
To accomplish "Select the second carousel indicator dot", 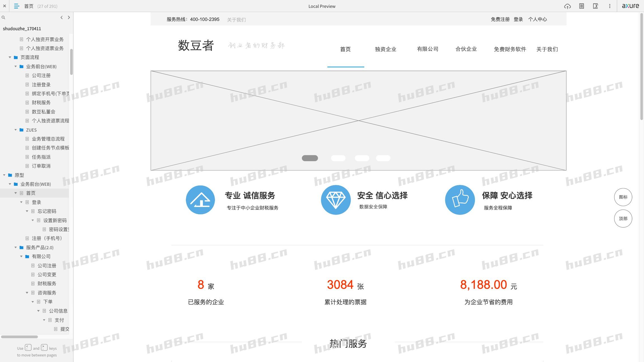I will click(338, 158).
